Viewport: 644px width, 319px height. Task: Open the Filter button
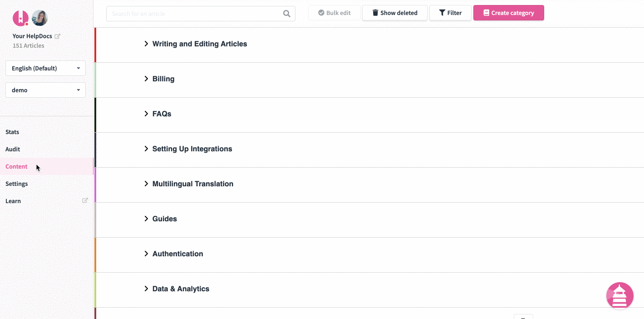pyautogui.click(x=450, y=13)
